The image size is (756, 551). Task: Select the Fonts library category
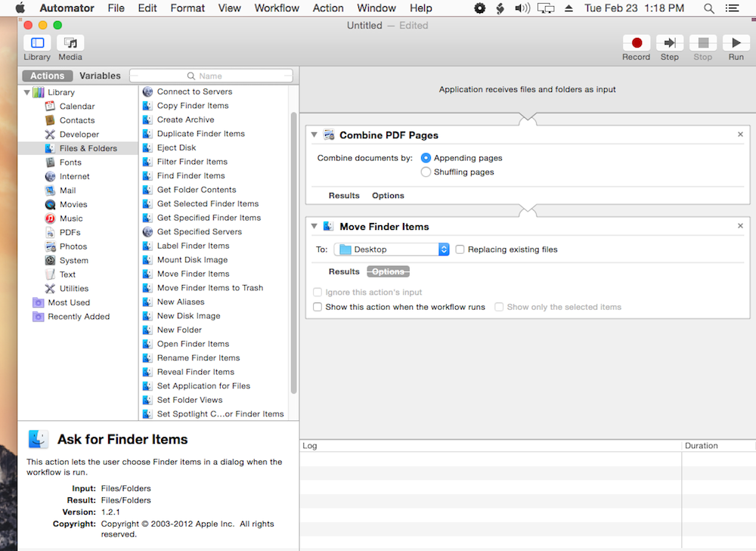coord(70,163)
